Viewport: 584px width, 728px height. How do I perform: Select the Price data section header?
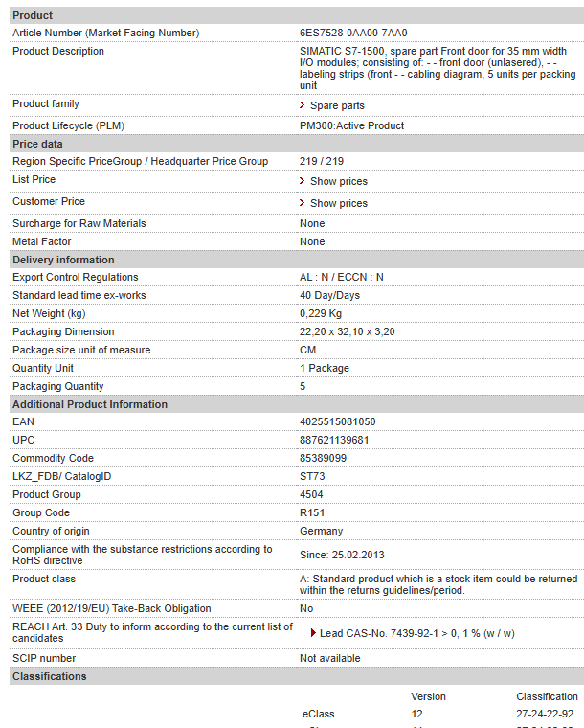click(37, 144)
